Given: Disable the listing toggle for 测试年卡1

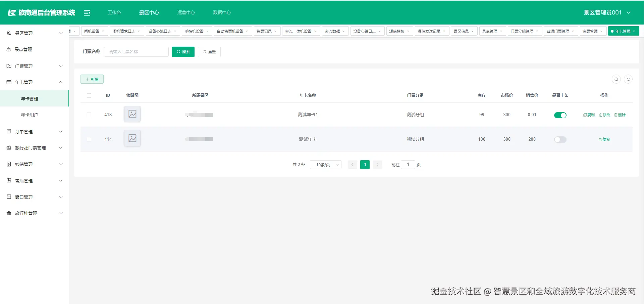Looking at the screenshot, I should pyautogui.click(x=560, y=115).
